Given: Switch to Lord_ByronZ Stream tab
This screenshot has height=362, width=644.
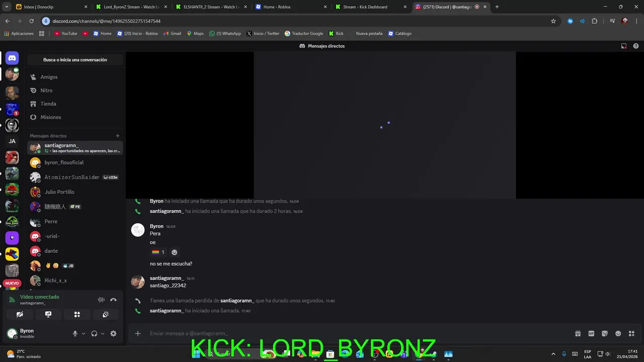Looking at the screenshot, I should click(132, 7).
